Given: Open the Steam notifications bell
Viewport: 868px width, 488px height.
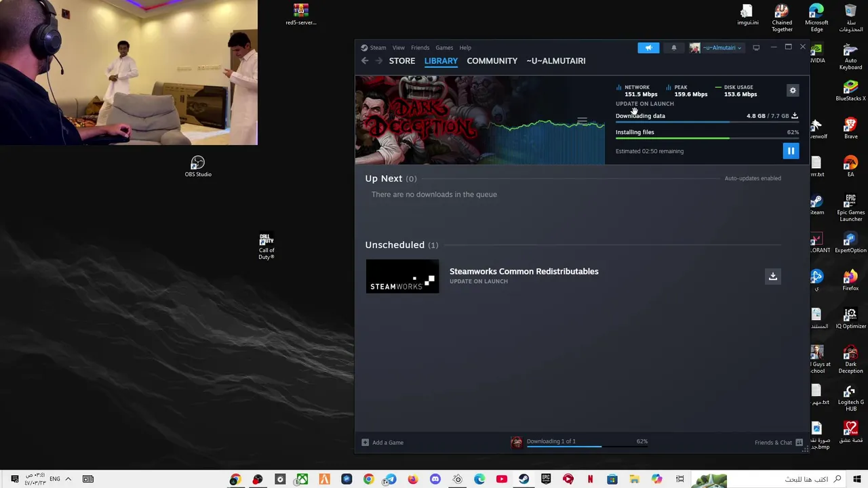Looking at the screenshot, I should 673,47.
